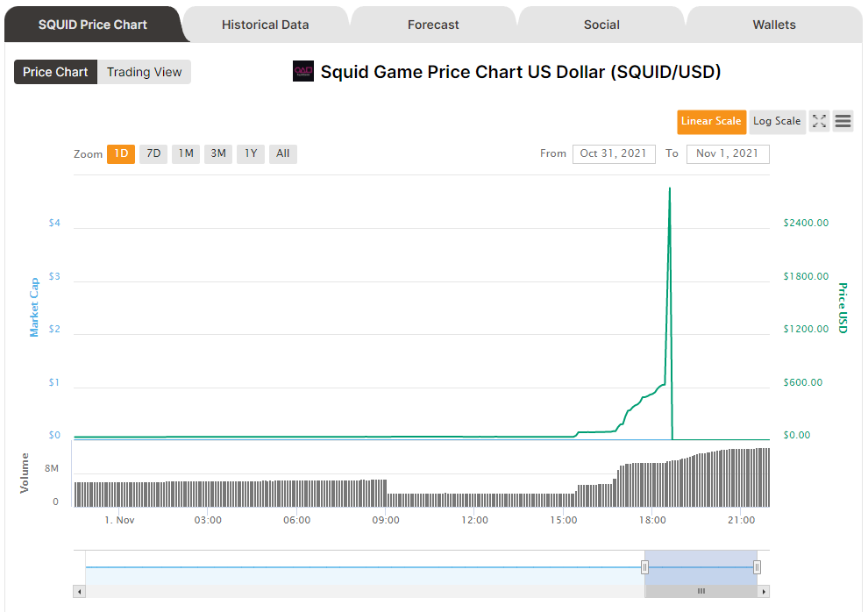Click the navigator scroll-left arrow

click(79, 592)
